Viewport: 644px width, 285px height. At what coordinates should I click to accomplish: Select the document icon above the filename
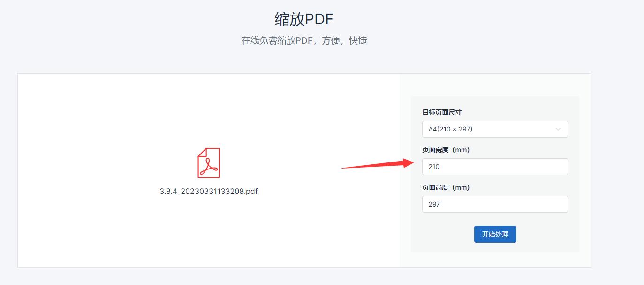[209, 163]
